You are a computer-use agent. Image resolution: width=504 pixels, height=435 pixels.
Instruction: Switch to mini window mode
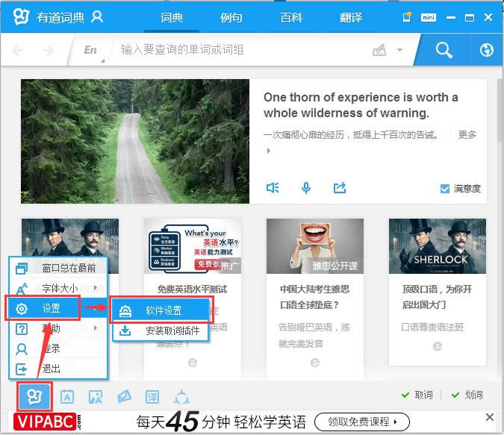(x=429, y=17)
